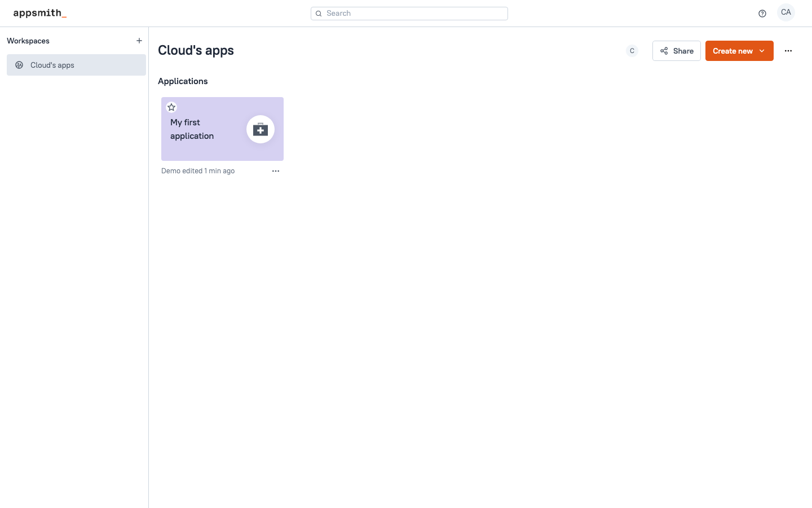Open the help question mark icon
Image resolution: width=812 pixels, height=508 pixels.
(762, 14)
